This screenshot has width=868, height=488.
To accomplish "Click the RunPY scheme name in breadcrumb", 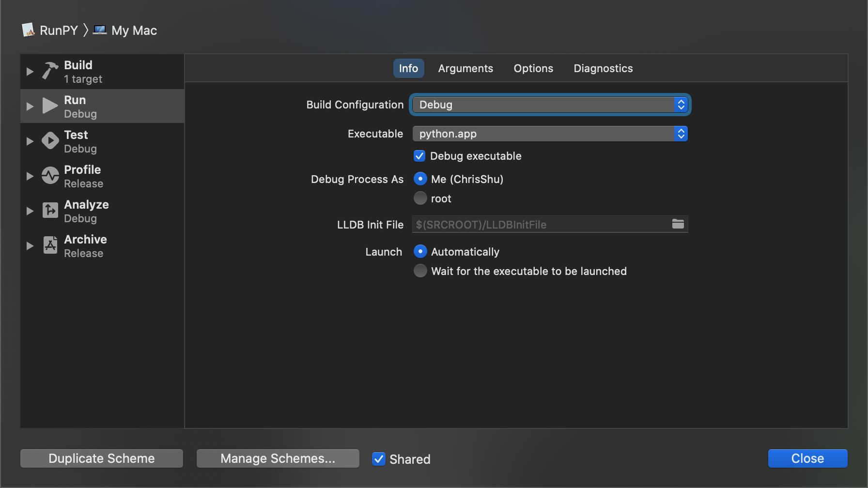I will [59, 30].
